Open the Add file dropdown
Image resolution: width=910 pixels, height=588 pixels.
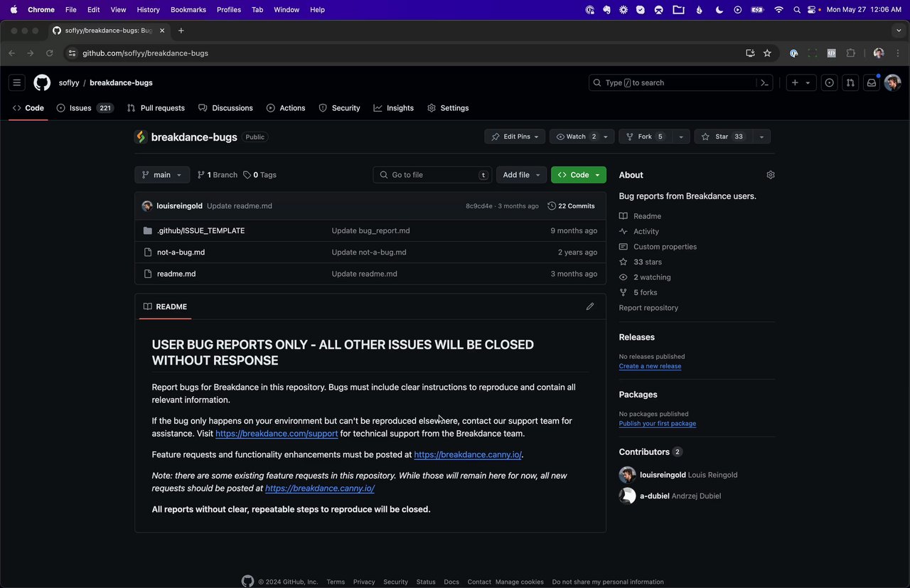[x=522, y=175]
